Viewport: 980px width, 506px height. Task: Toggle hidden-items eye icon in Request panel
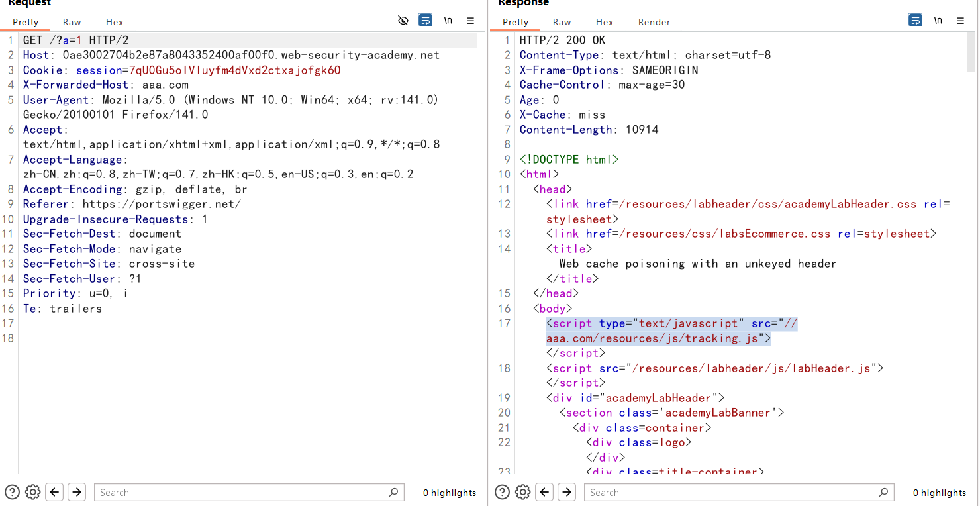[x=403, y=21]
